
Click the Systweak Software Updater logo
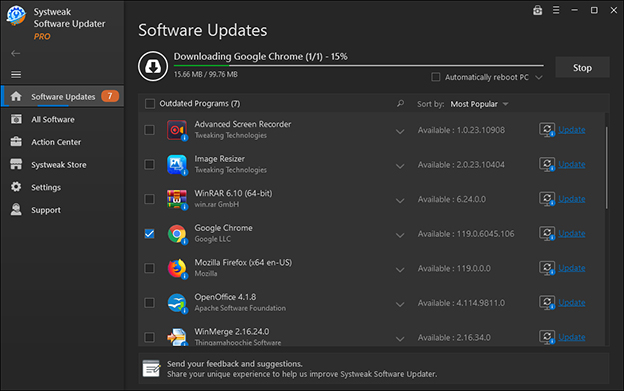tap(16, 16)
